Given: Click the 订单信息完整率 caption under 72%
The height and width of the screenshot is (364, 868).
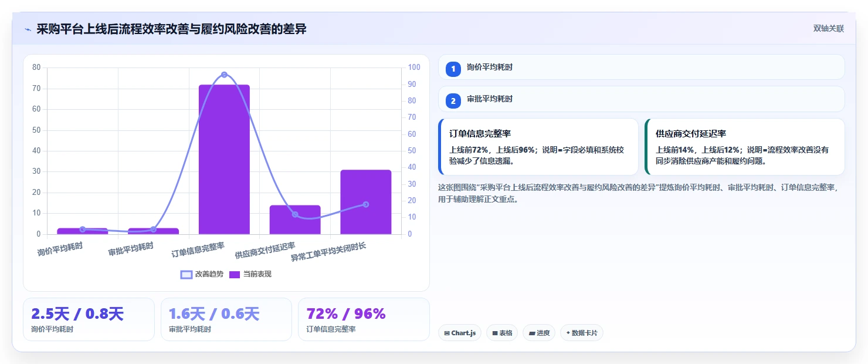Looking at the screenshot, I should (x=331, y=329).
